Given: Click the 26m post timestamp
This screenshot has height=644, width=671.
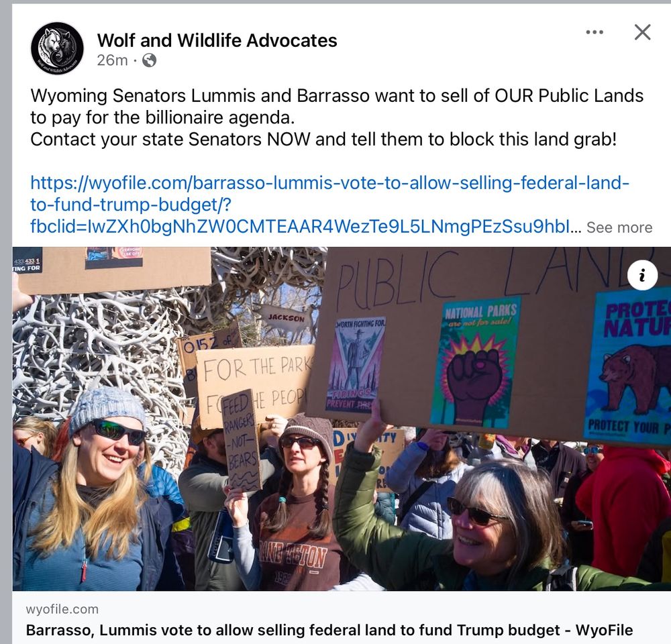Looking at the screenshot, I should (x=112, y=60).
